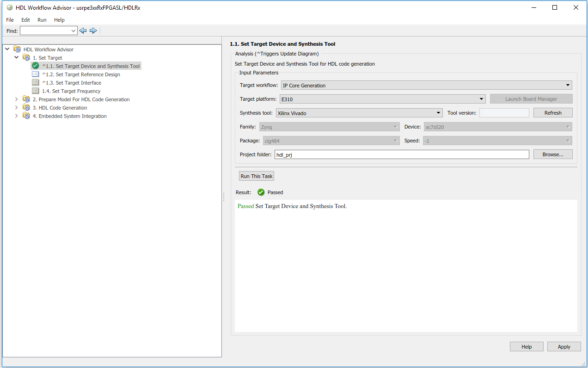Open the Run menu
This screenshot has height=368, width=588.
[x=42, y=20]
